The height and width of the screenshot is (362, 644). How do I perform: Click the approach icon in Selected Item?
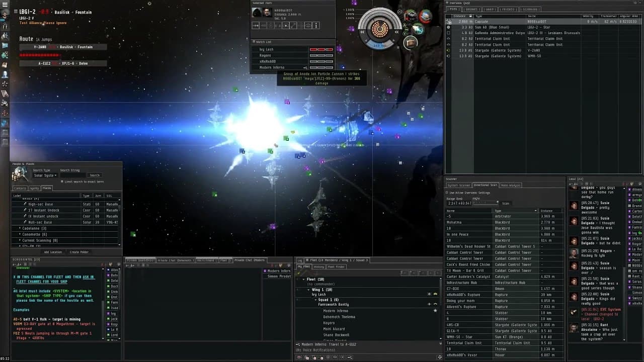256,25
